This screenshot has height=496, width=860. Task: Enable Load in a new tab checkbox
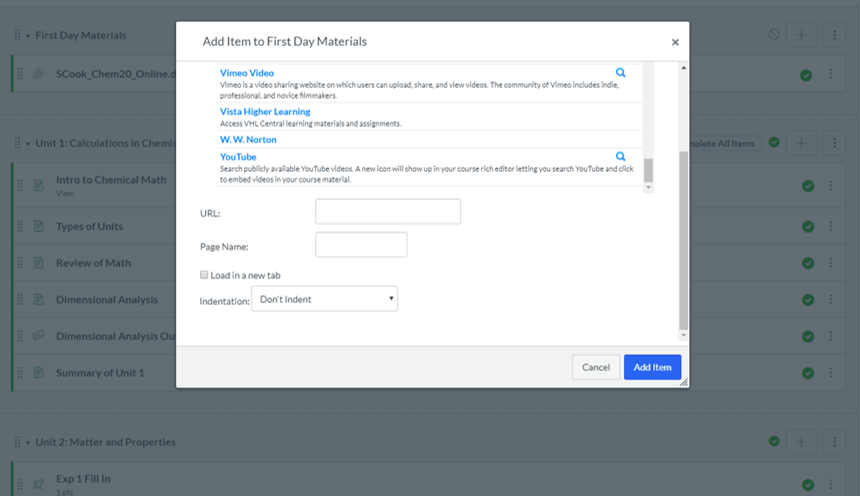tap(204, 275)
